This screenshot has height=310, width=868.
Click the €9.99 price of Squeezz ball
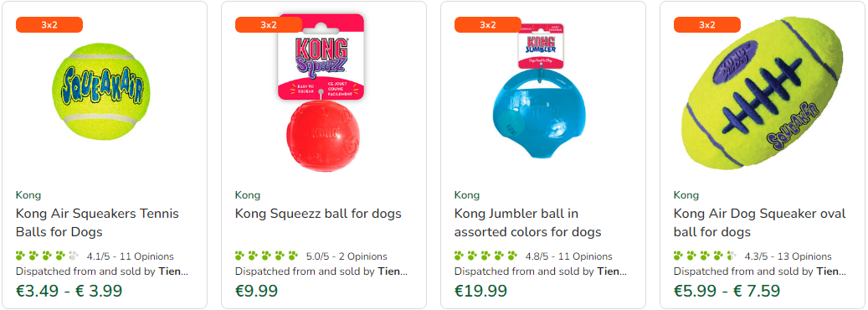256,291
